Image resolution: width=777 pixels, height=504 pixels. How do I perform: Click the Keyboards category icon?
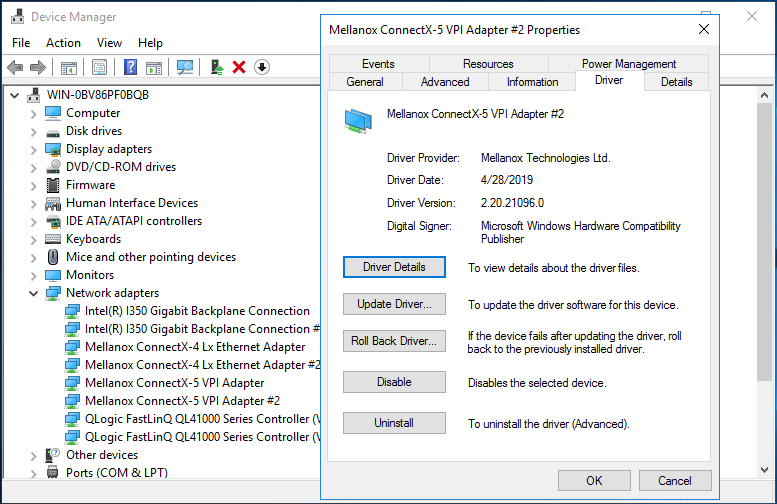pos(53,239)
